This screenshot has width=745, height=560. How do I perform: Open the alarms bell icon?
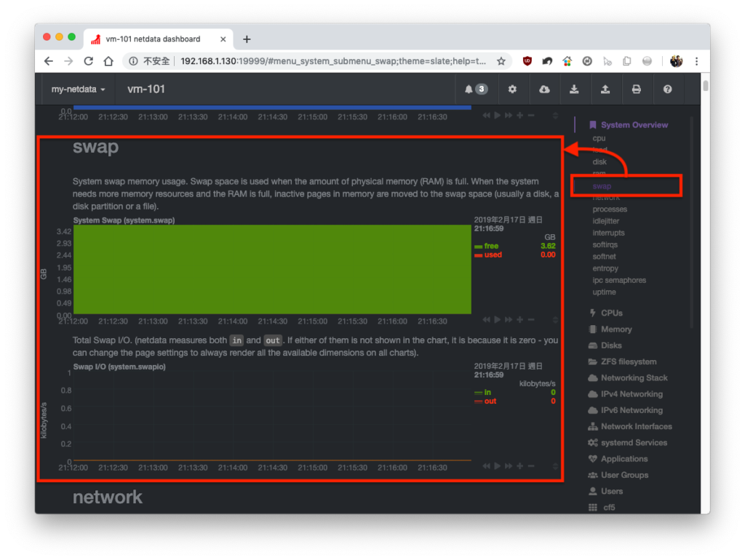[x=476, y=89]
